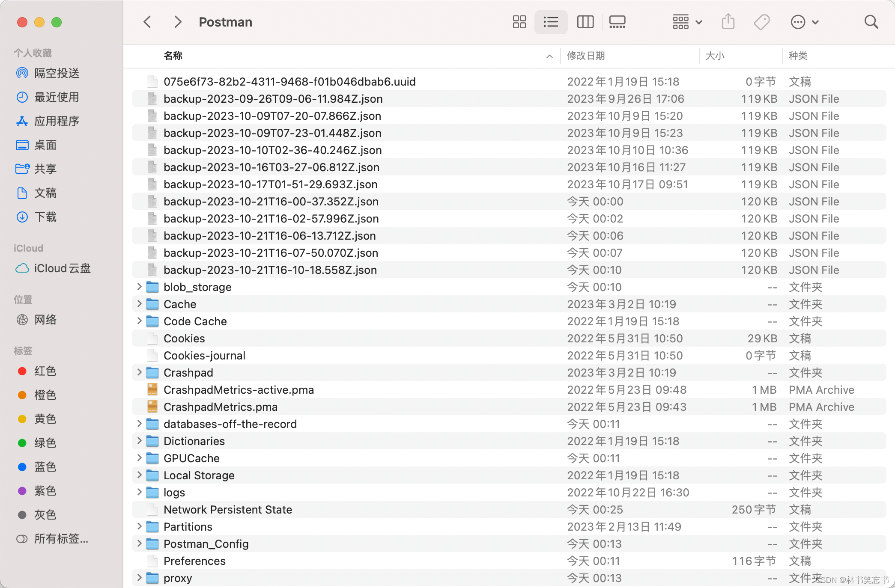This screenshot has height=588, width=895.
Task: Switch to gallery view
Action: [617, 22]
